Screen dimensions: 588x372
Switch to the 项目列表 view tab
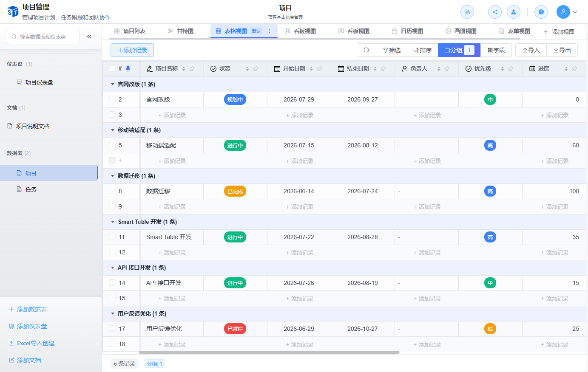[130, 31]
